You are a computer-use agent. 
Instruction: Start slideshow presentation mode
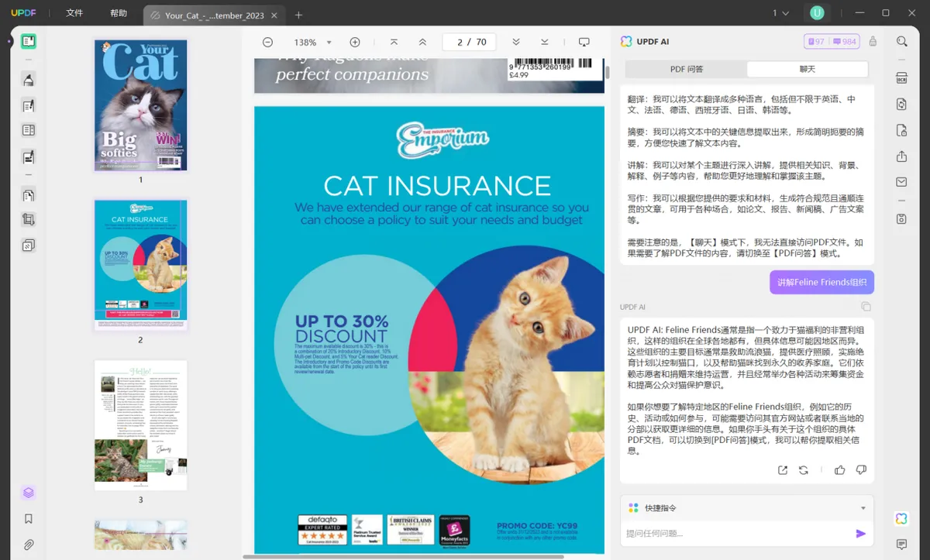(584, 42)
